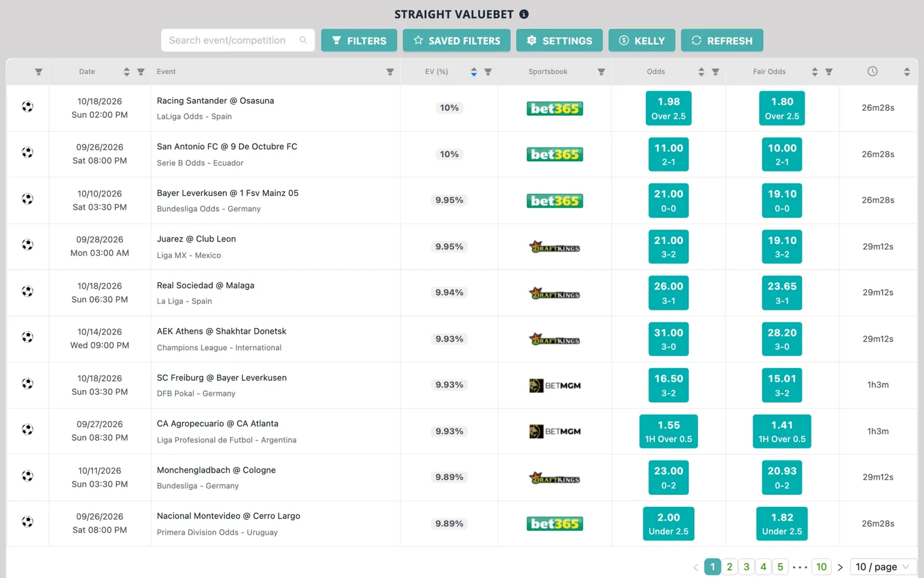Screen dimensions: 924x578
Task: Click the Nacional Montevideo @ Cerro Largo event
Action: pos(229,516)
